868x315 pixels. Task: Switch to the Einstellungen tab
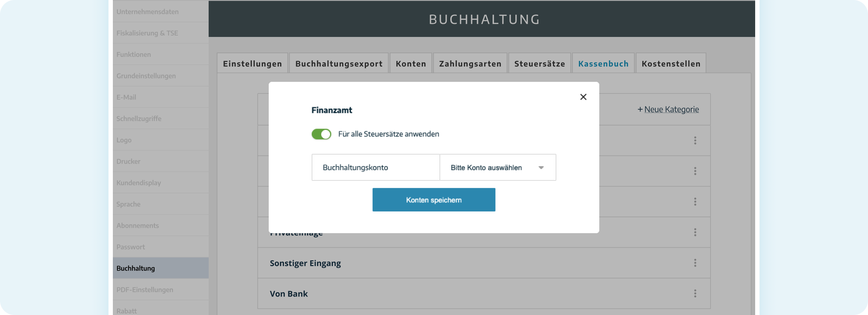252,64
